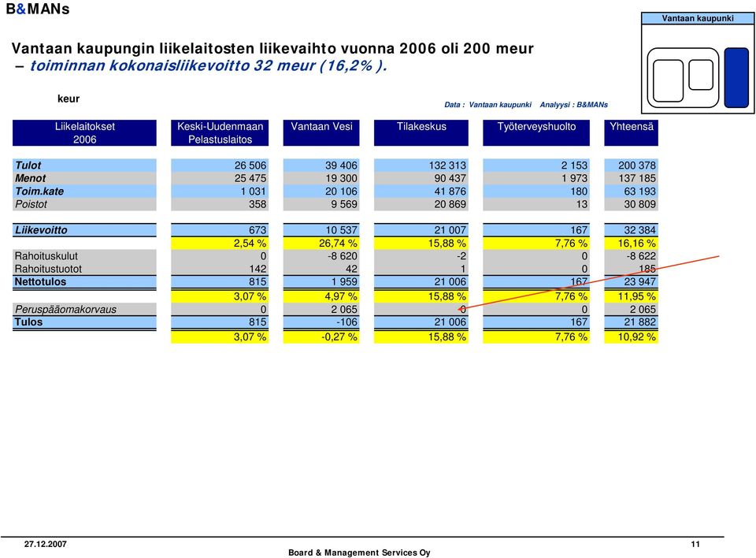Viewport: 756px width, 558px height.
Task: Select the total Liikevoitto '32 384'
Action: [x=639, y=230]
